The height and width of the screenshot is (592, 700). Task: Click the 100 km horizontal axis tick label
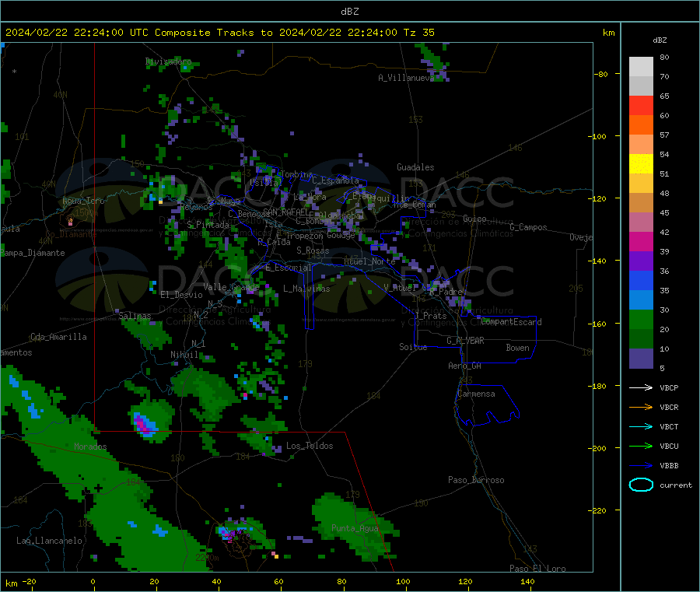coord(403,581)
